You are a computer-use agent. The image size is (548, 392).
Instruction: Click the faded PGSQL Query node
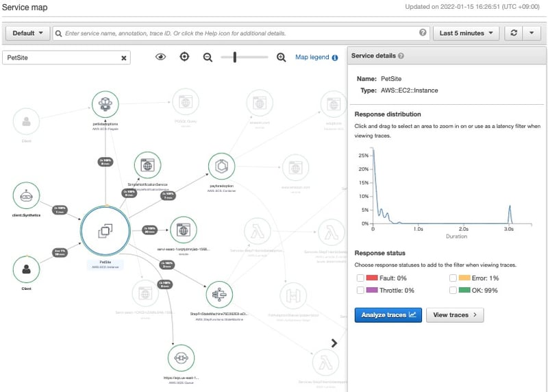click(186, 102)
